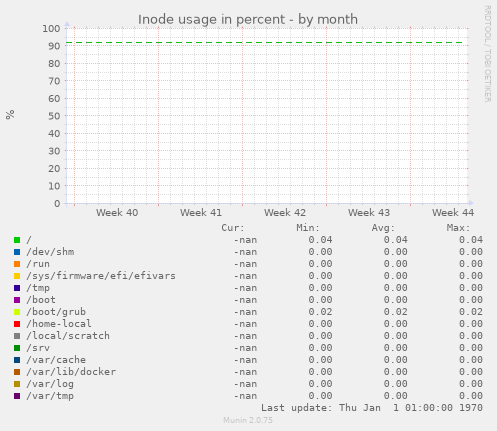Click the Last update timestamp text
497x431 pixels.
click(x=372, y=408)
